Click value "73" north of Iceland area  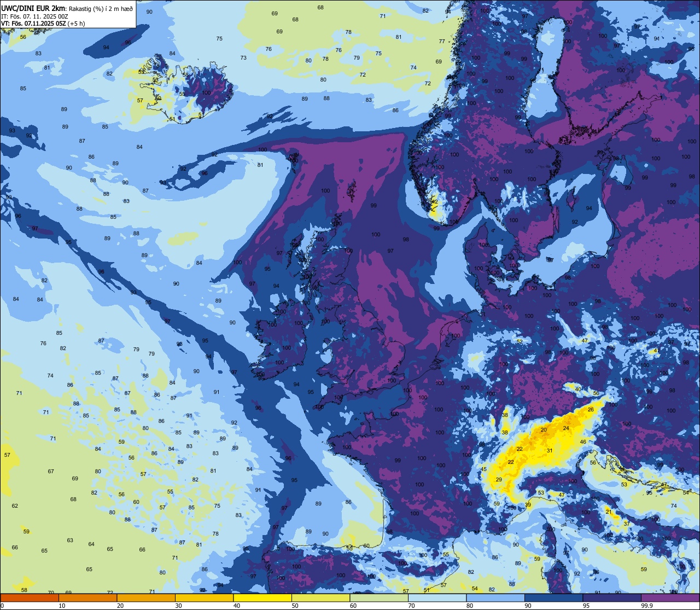[243, 58]
